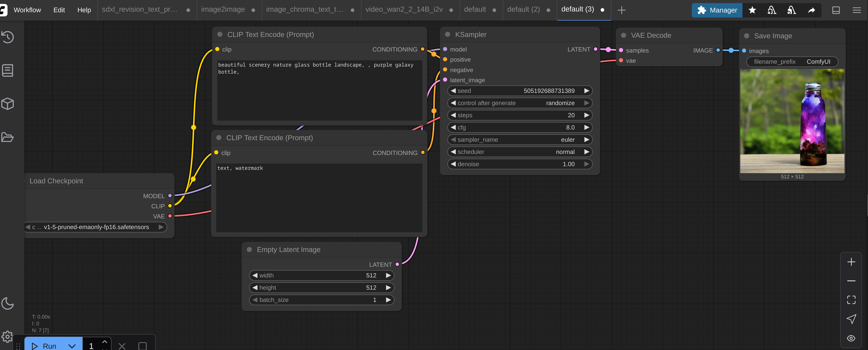Viewport: 868px width, 350px height.
Task: Toggle link visibility with the eye icon
Action: tap(851, 338)
